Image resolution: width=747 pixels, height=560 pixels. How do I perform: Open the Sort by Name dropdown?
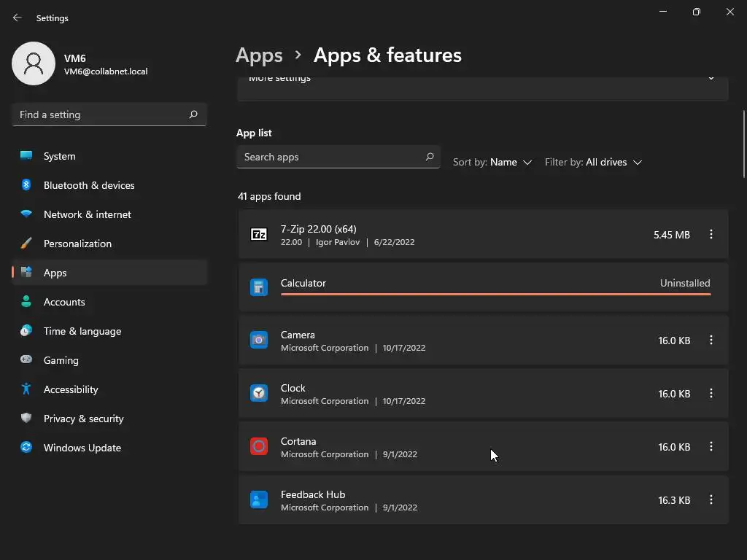coord(492,162)
